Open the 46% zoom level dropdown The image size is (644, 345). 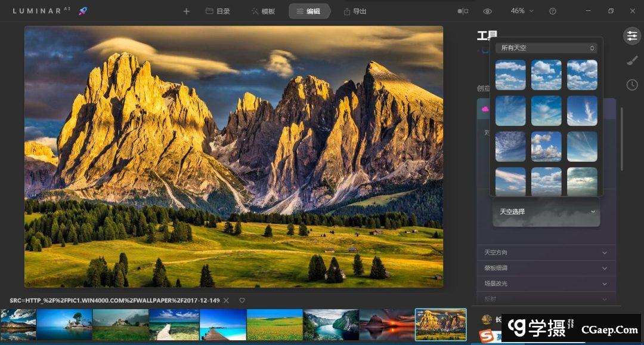point(522,11)
